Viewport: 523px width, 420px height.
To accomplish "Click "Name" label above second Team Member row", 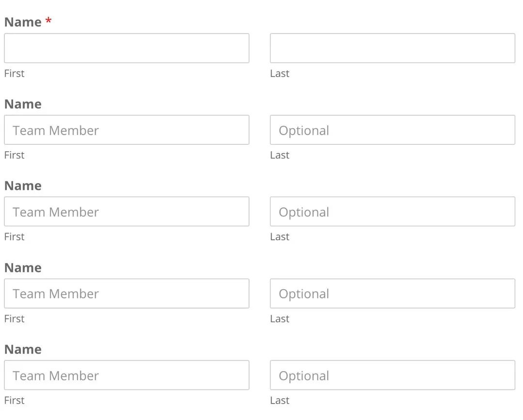I will pos(23,186).
